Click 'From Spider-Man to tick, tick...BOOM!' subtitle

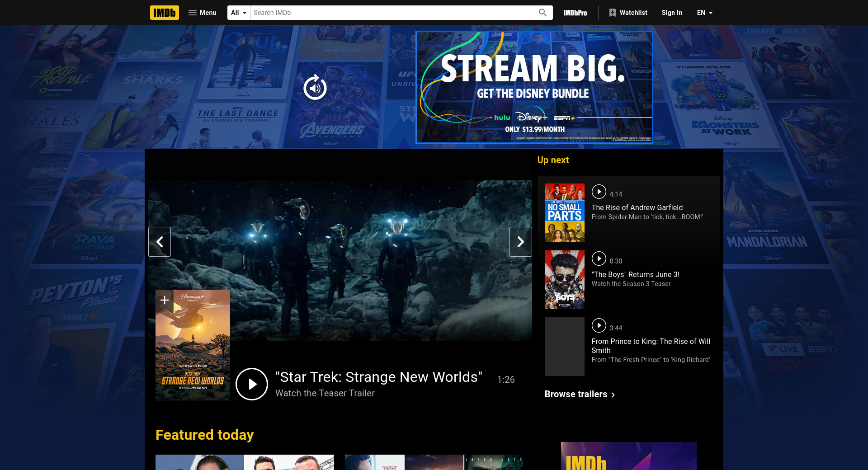point(647,217)
